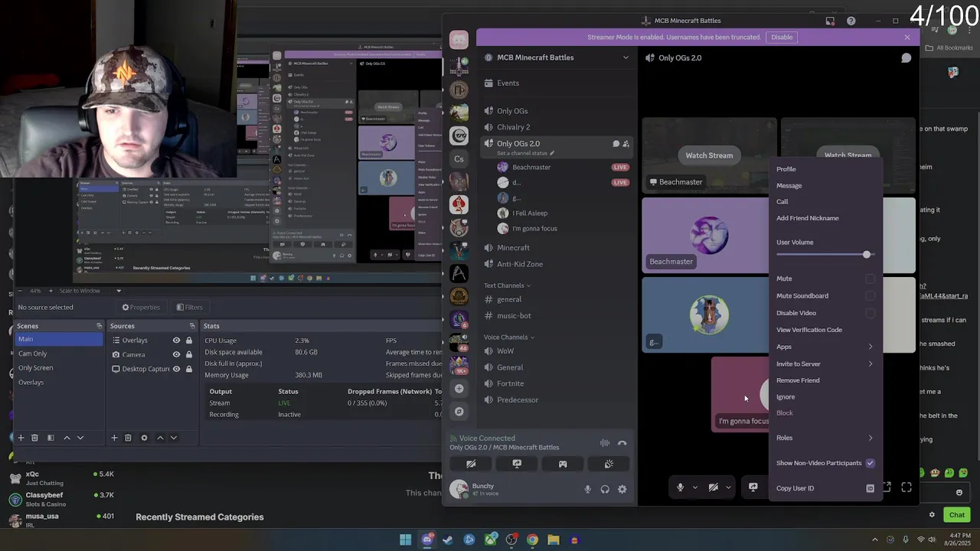
Task: Unlock the Overlays source lock icon
Action: [x=189, y=341]
